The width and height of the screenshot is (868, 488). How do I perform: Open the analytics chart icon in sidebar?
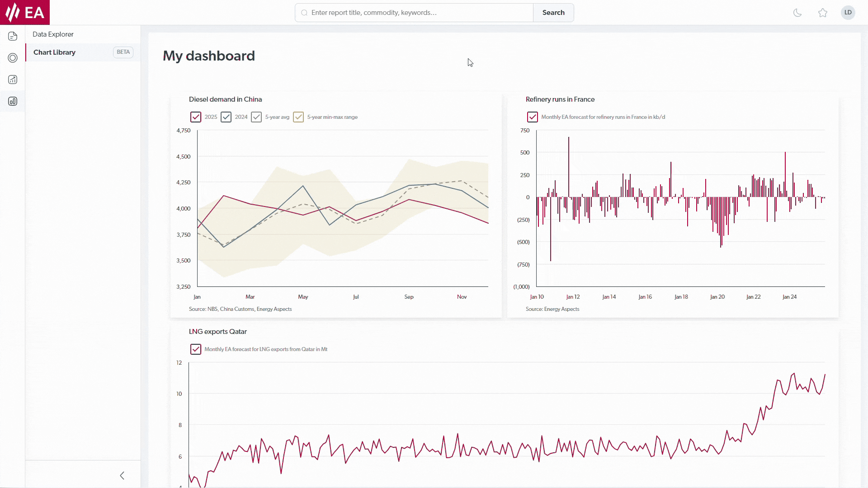[13, 80]
